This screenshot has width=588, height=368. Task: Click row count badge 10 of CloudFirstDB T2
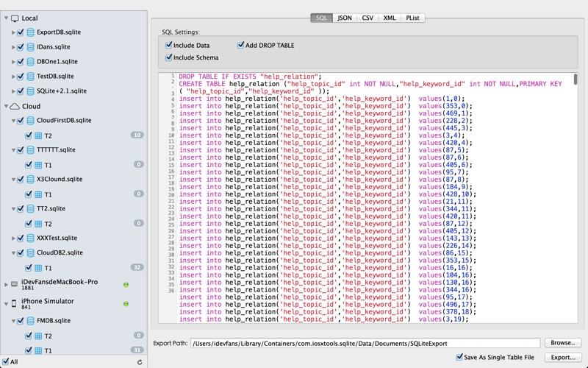coord(137,135)
